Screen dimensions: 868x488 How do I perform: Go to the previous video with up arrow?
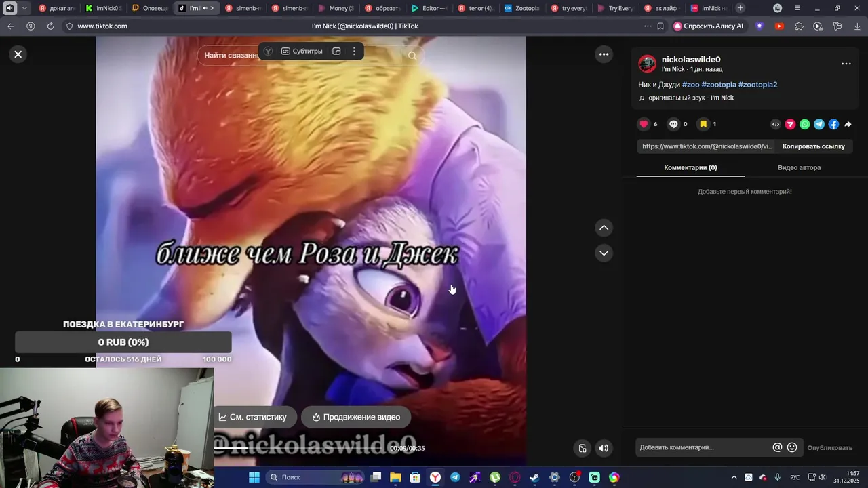coord(604,228)
